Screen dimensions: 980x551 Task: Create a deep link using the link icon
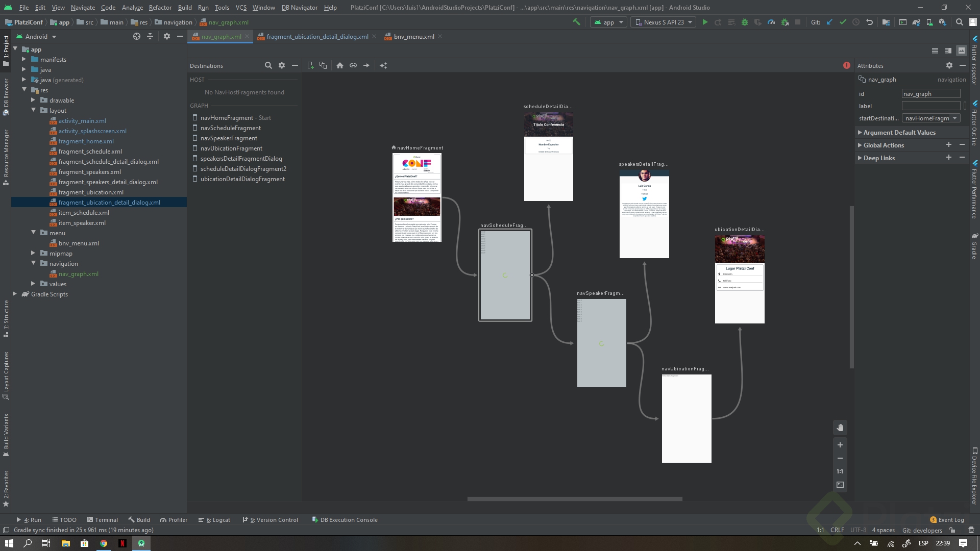tap(353, 65)
